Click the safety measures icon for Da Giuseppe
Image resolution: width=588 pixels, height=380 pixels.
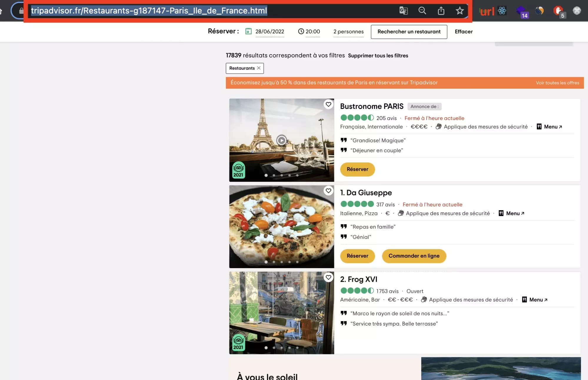pyautogui.click(x=401, y=213)
